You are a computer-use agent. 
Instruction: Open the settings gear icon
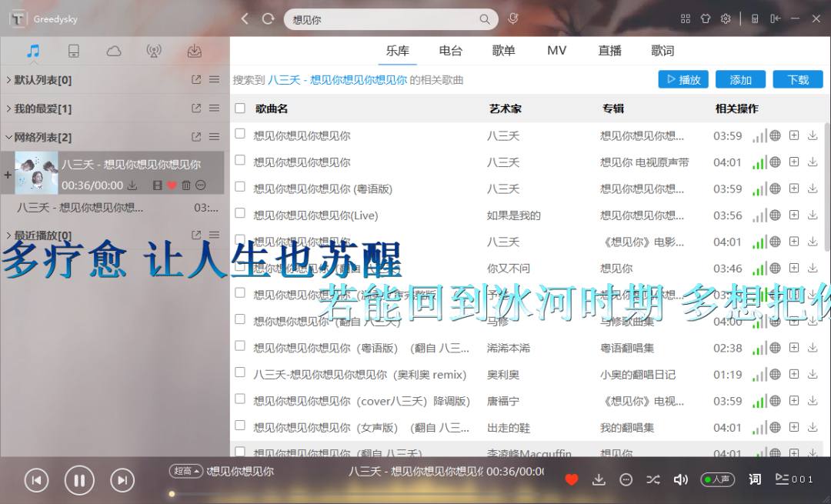[726, 19]
